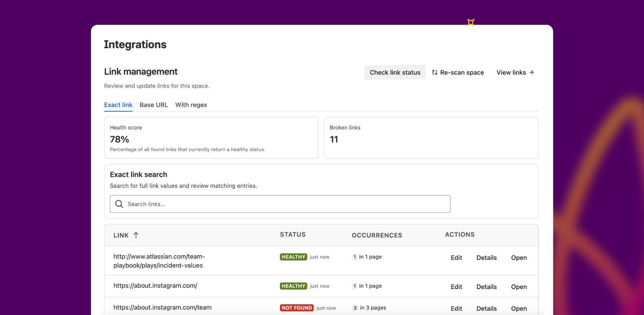Open the broken about.instagram.com/team link
This screenshot has height=315, width=644.
[519, 308]
